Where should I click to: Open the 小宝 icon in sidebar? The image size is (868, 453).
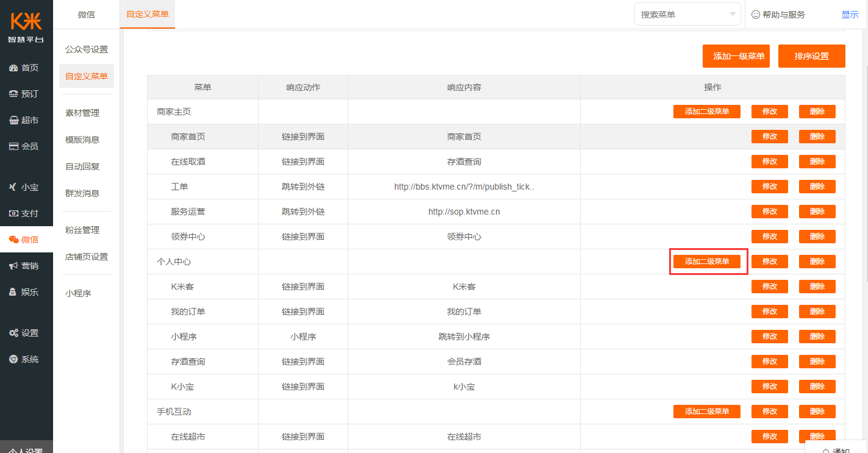pos(13,187)
